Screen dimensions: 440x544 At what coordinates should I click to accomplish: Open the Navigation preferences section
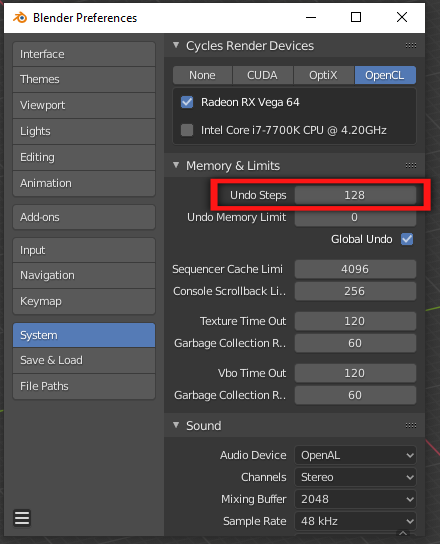tap(84, 275)
